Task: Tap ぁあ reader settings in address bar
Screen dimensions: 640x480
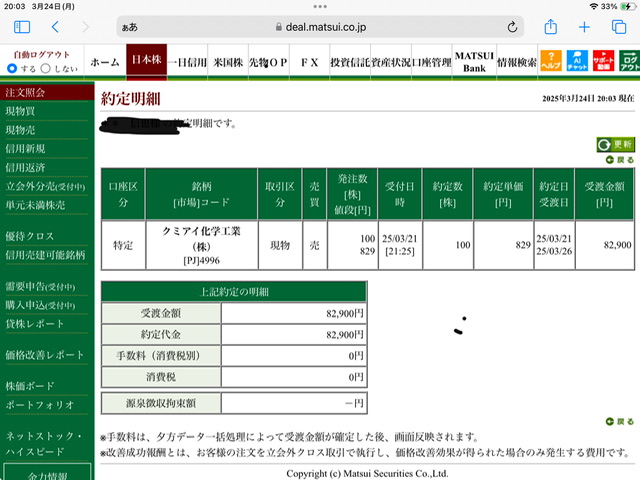Action: 130,27
